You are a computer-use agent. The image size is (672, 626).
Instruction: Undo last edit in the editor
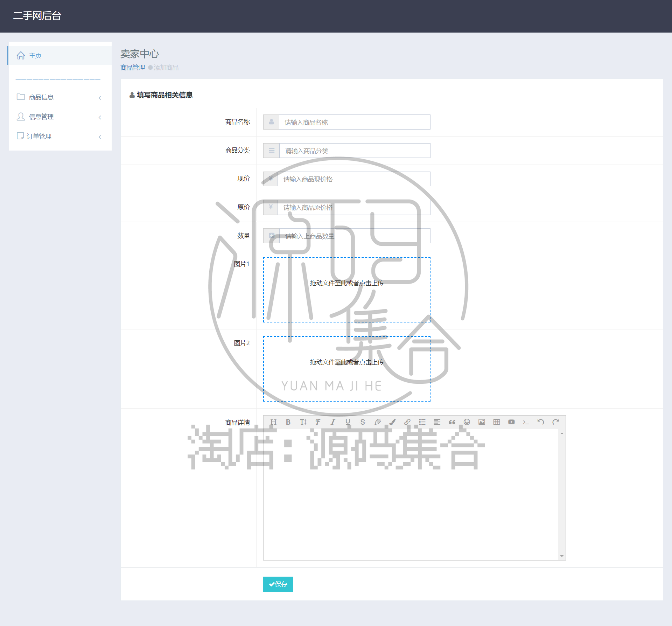[541, 422]
